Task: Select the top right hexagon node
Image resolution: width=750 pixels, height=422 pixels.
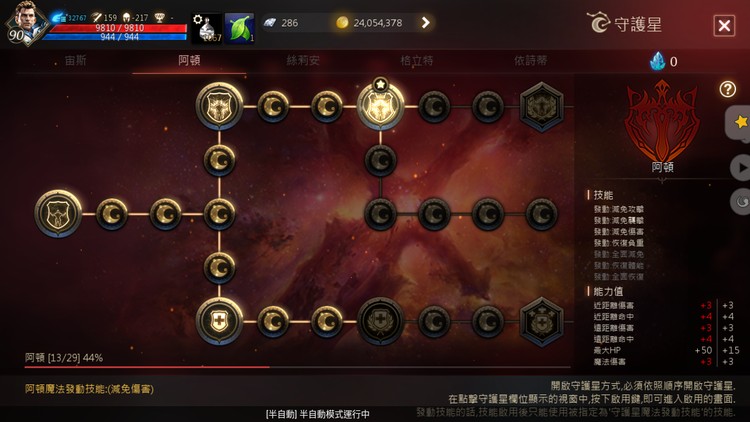Action: [541, 106]
